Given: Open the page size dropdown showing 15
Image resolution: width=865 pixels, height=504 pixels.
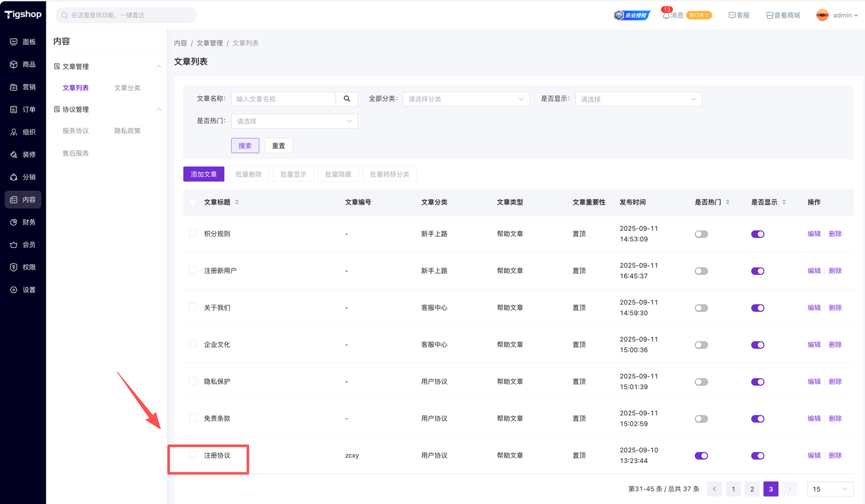Looking at the screenshot, I should tap(829, 489).
